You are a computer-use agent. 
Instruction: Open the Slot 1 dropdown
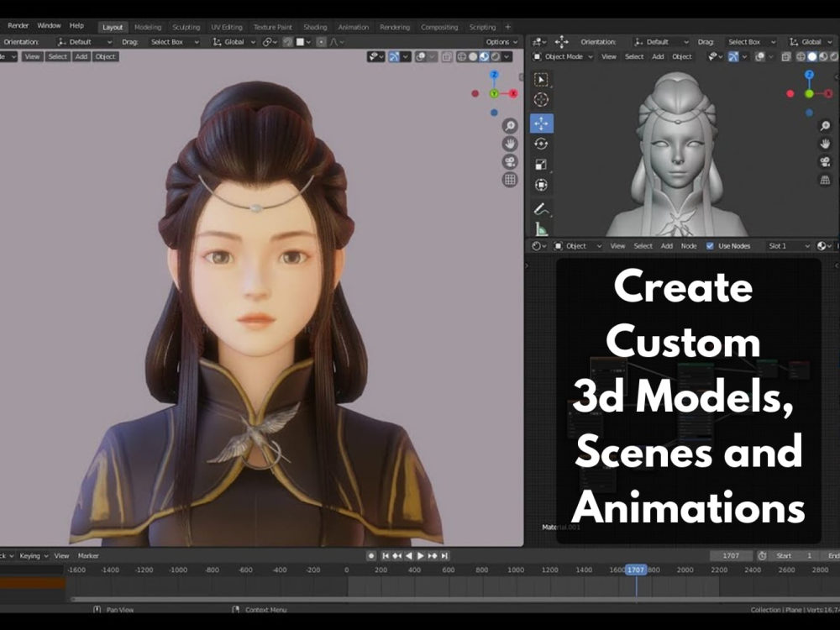click(788, 246)
